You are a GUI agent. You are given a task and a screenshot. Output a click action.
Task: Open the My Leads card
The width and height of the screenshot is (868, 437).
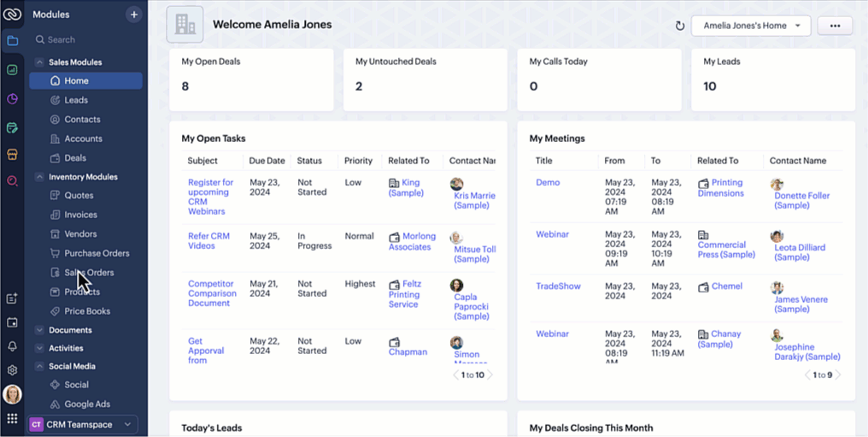tap(773, 80)
